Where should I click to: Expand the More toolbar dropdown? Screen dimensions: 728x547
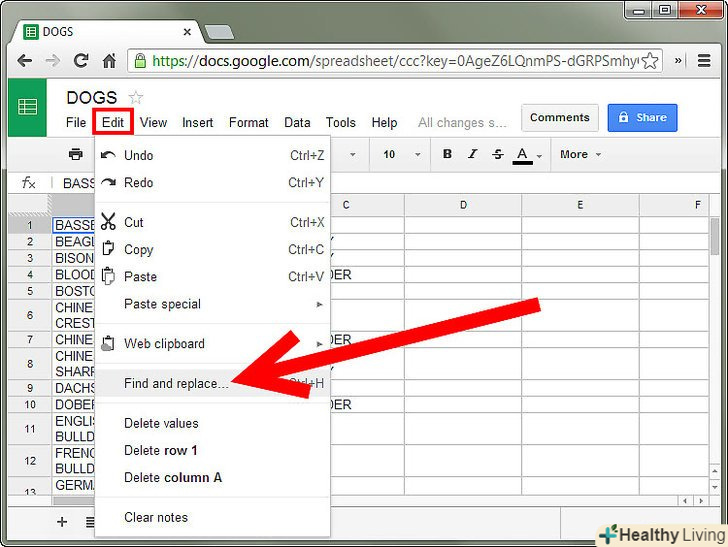point(580,154)
